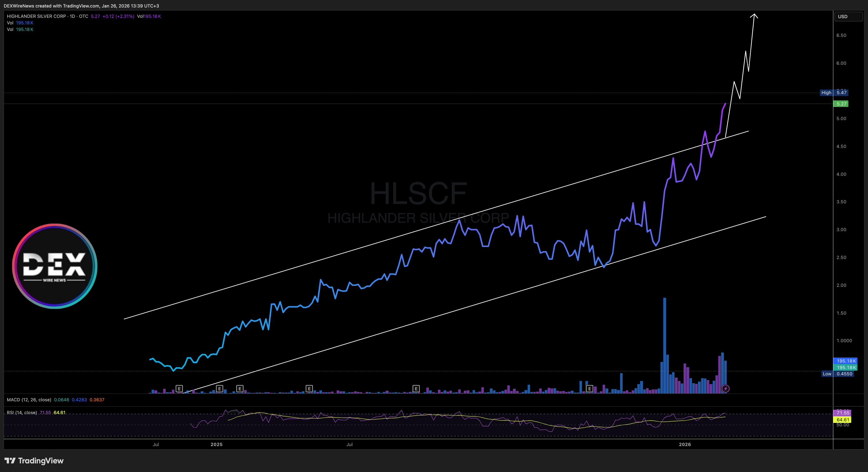868x472 pixels.
Task: Click the leftmost earnings E marker
Action: click(x=179, y=389)
